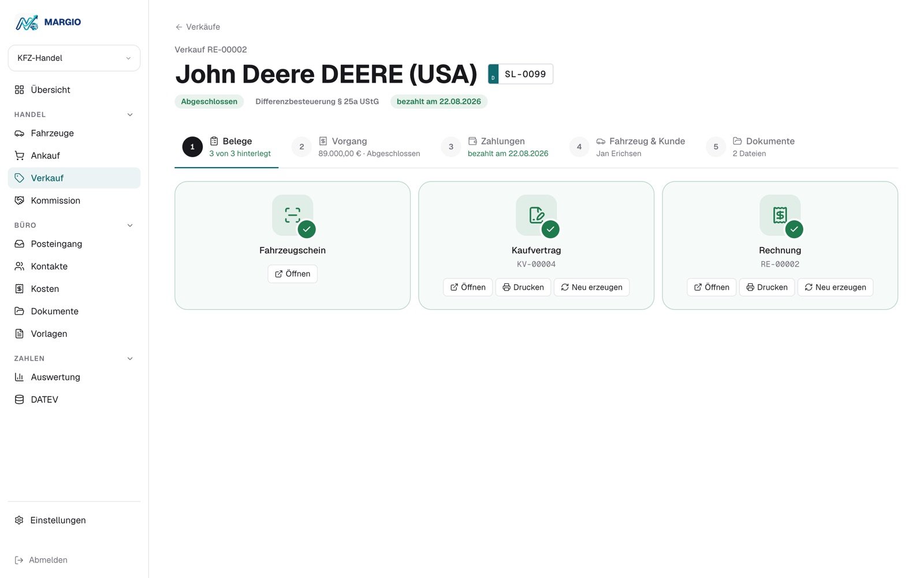Open the Kontakte sidebar entry

pyautogui.click(x=74, y=266)
